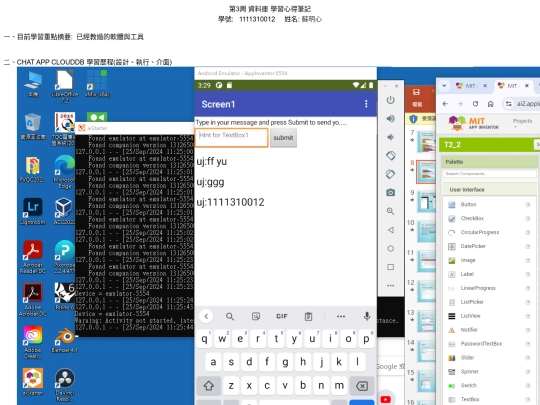Viewport: 540px width, 405px height.
Task: Click the browser tab list dropdown chevron
Action: (444, 85)
